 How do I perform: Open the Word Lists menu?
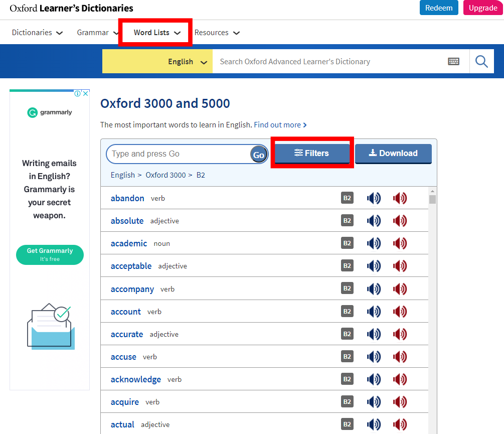(157, 33)
